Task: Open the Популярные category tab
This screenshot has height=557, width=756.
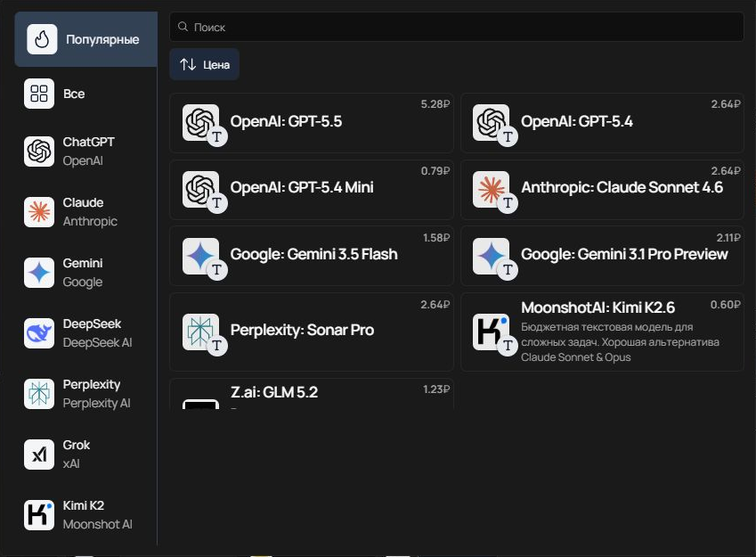Action: click(85, 39)
